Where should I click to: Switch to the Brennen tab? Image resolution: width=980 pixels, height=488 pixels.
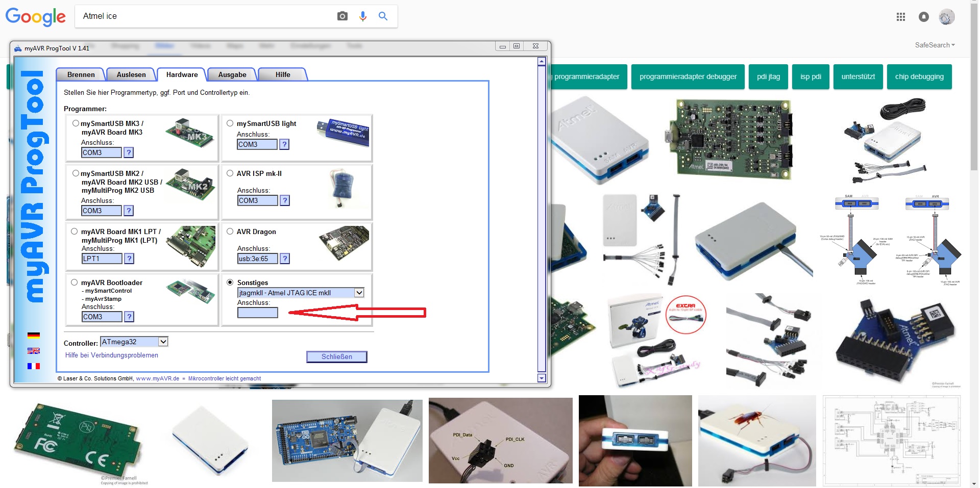(x=81, y=74)
